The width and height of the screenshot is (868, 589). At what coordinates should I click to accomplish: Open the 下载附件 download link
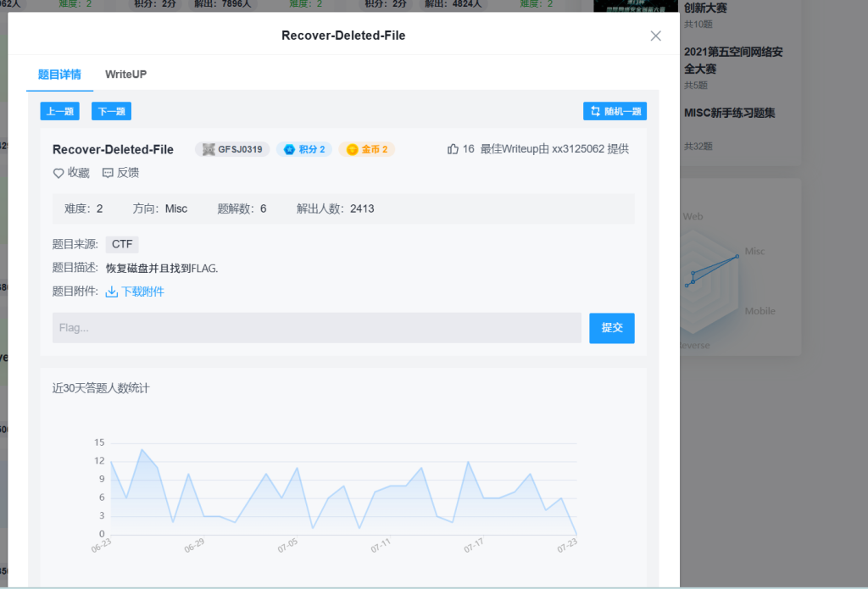pyautogui.click(x=142, y=292)
